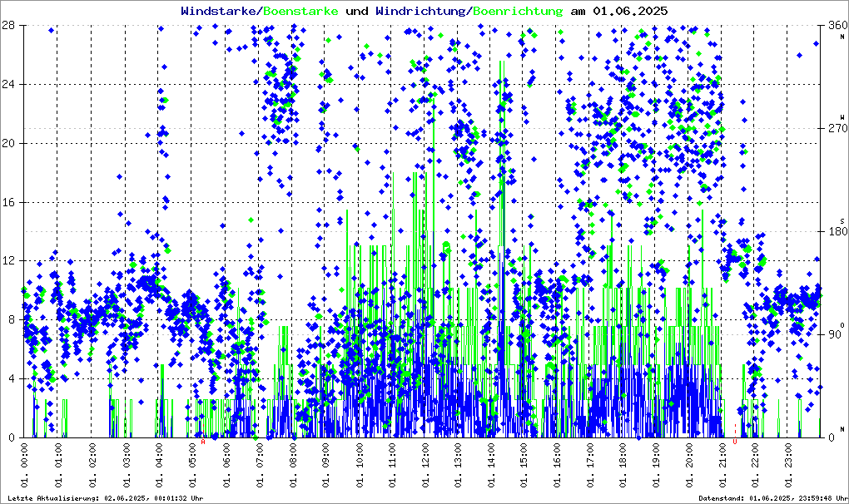
Task: Click time axis label '01. 00:00'
Action: pos(24,465)
